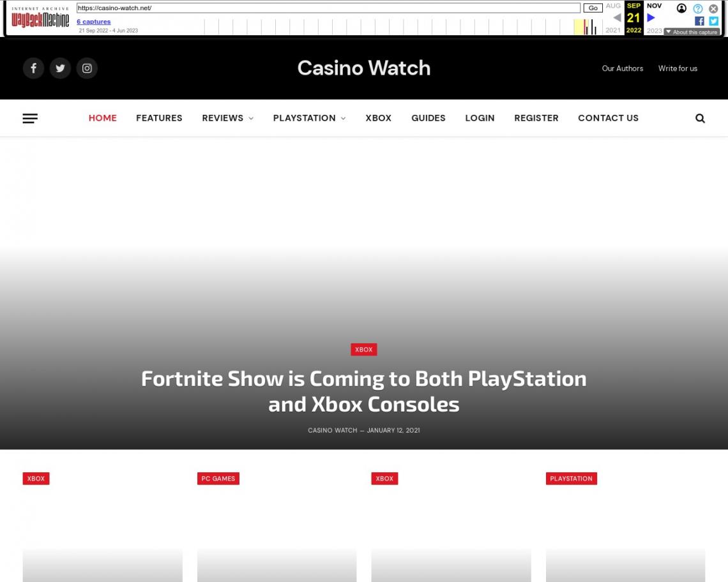Open the Fortnite Show article headline

[x=364, y=391]
